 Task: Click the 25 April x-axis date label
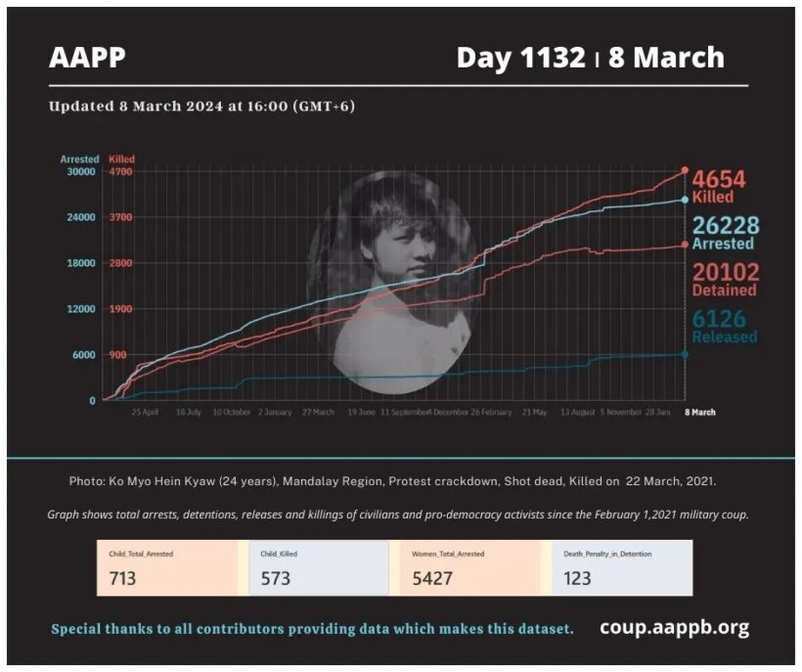[x=145, y=413]
